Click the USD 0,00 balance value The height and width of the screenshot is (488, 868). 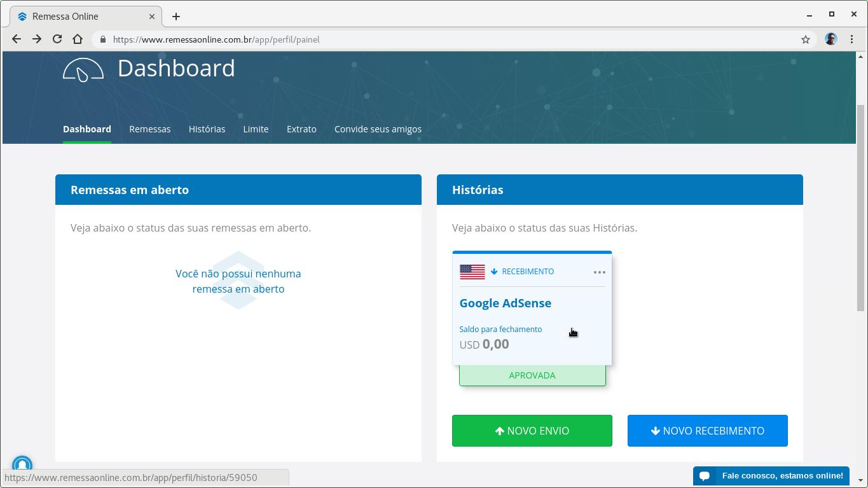click(485, 344)
